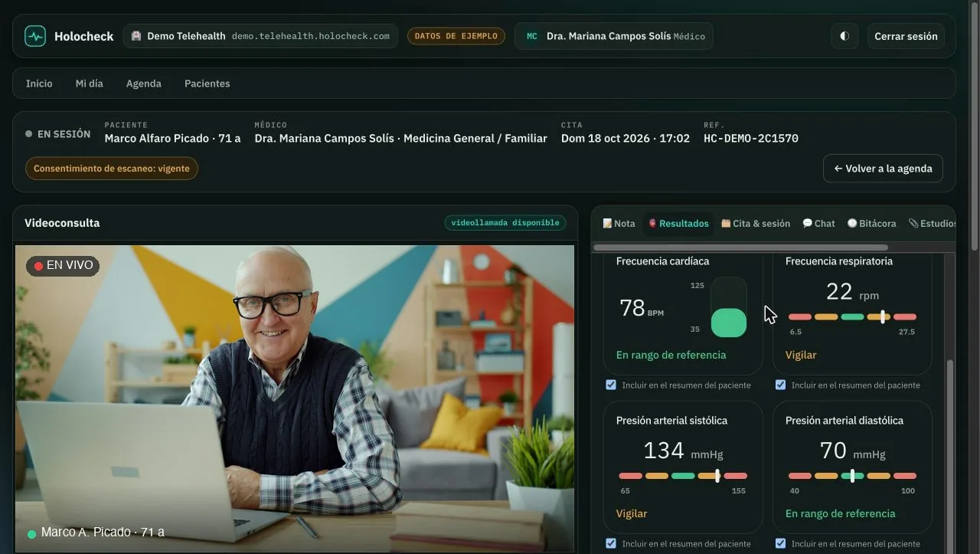Open Mi día from the navigation bar
Screen dimensions: 980x554
[x=89, y=84]
